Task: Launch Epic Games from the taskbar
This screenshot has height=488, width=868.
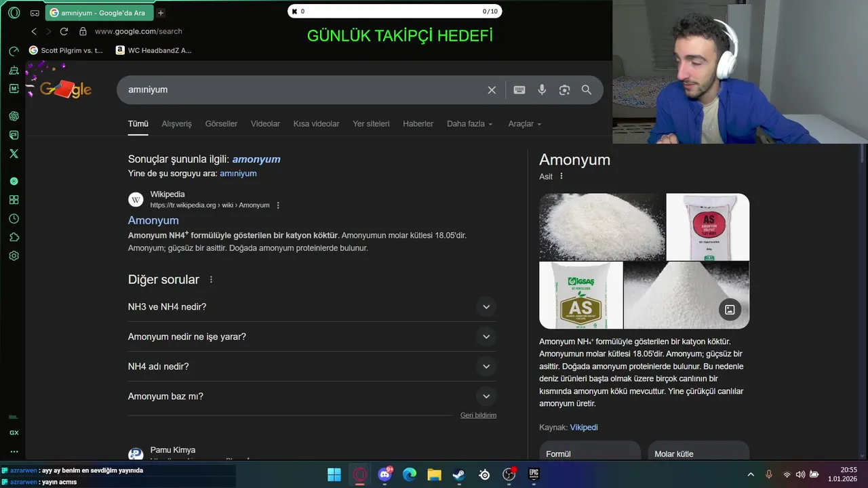Action: 534,474
